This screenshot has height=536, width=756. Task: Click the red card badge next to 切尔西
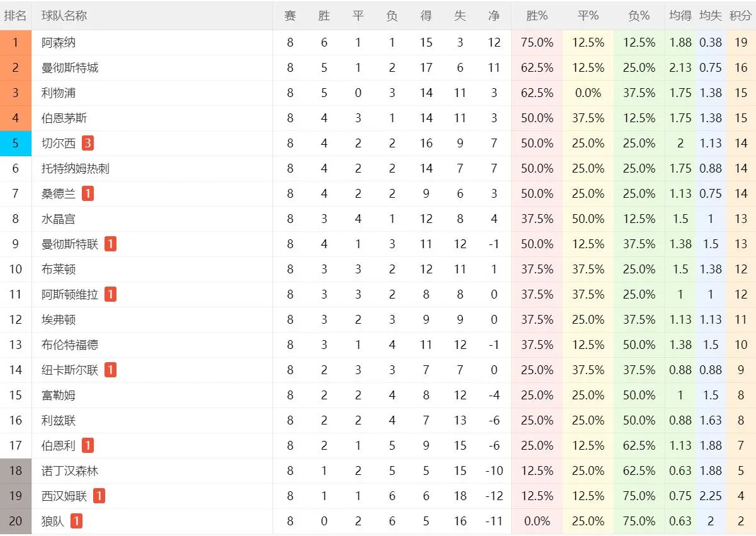[87, 143]
